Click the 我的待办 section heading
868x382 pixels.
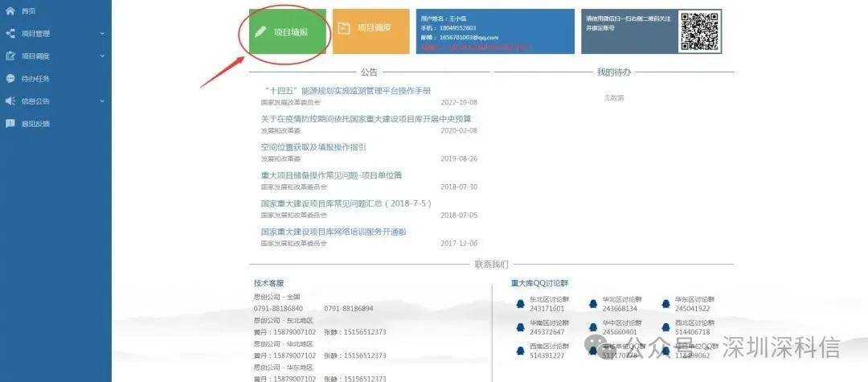coord(614,72)
